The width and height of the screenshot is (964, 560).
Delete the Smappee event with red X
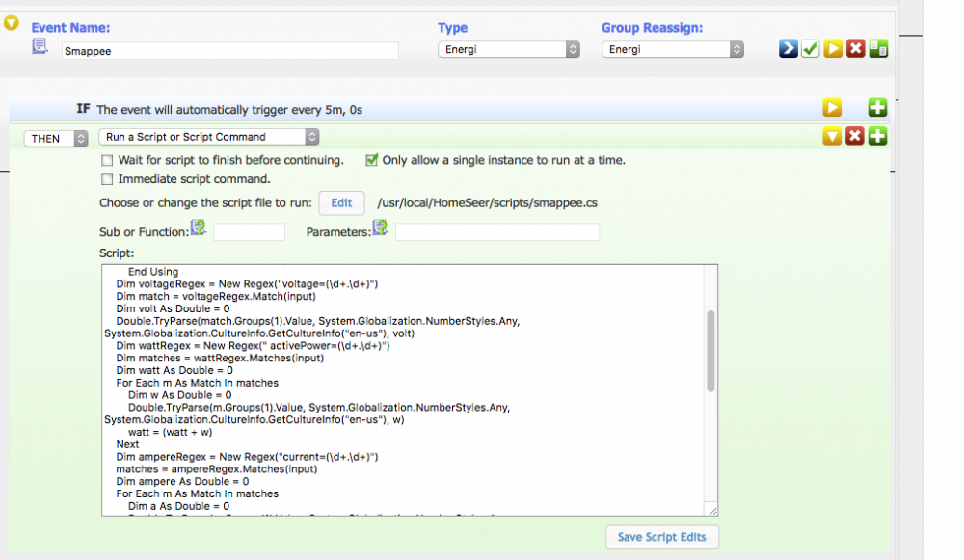pos(855,49)
